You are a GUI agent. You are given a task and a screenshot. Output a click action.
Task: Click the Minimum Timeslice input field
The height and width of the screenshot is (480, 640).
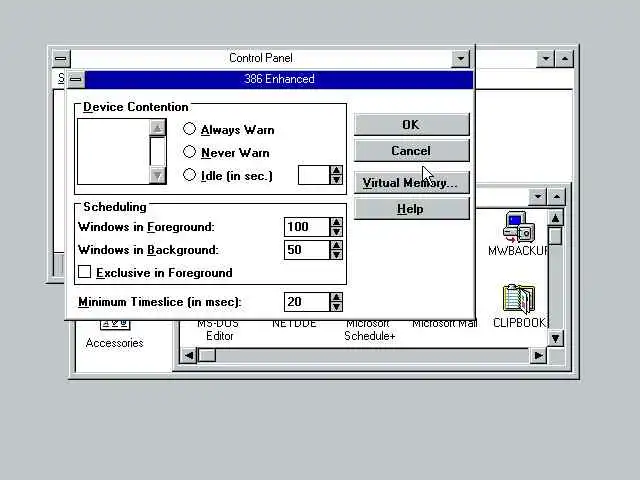(307, 302)
